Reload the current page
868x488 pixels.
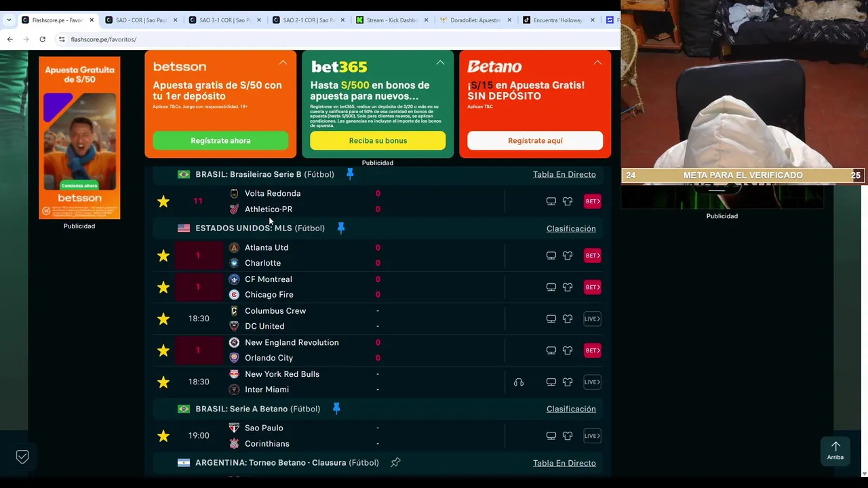point(42,39)
